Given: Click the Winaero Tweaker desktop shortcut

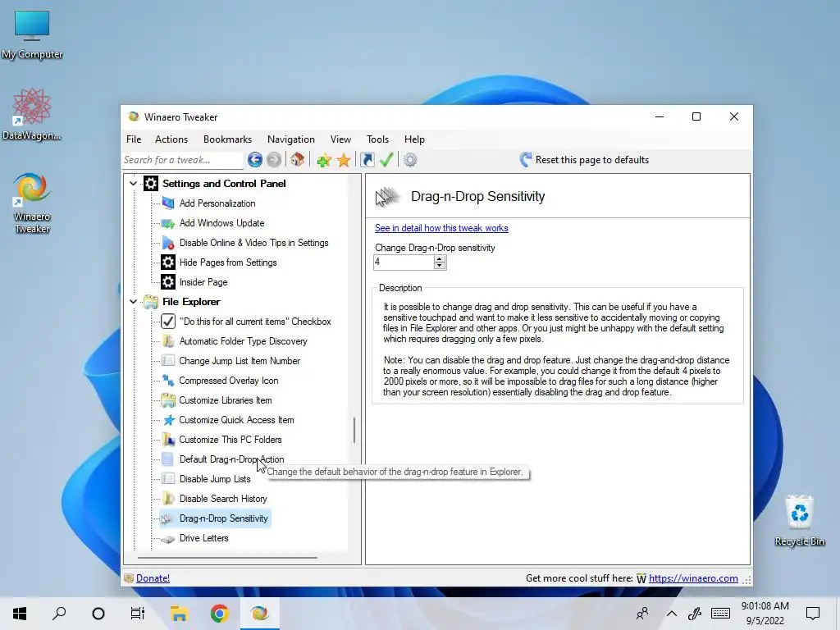Looking at the screenshot, I should [x=32, y=203].
